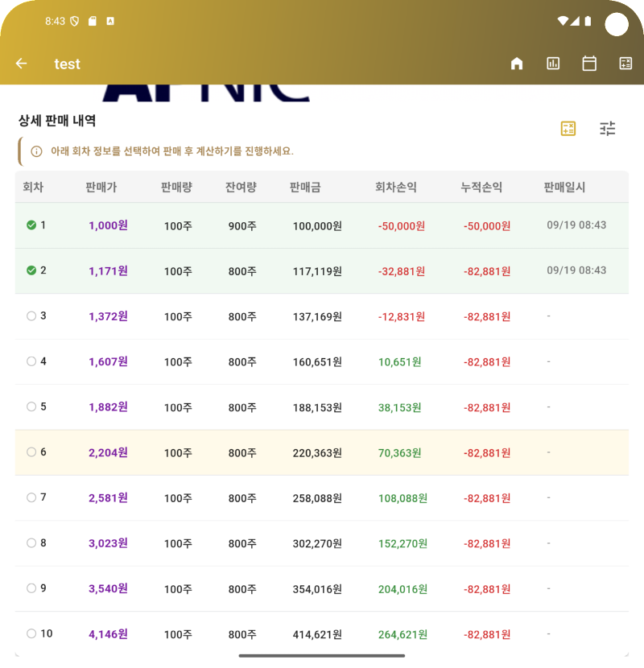Tap the 1,607원 sale price in round 4
Screen dimensions: 644x668
pyautogui.click(x=108, y=362)
